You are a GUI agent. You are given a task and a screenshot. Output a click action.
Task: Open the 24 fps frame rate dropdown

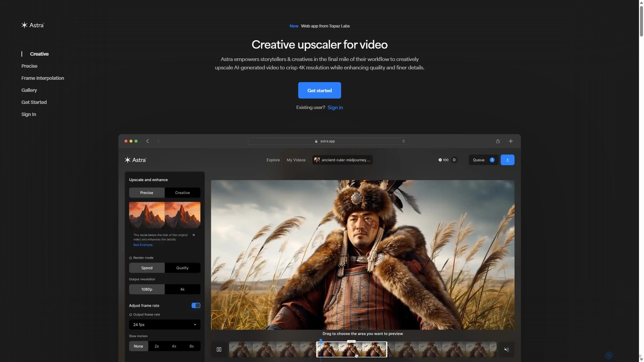click(x=165, y=325)
